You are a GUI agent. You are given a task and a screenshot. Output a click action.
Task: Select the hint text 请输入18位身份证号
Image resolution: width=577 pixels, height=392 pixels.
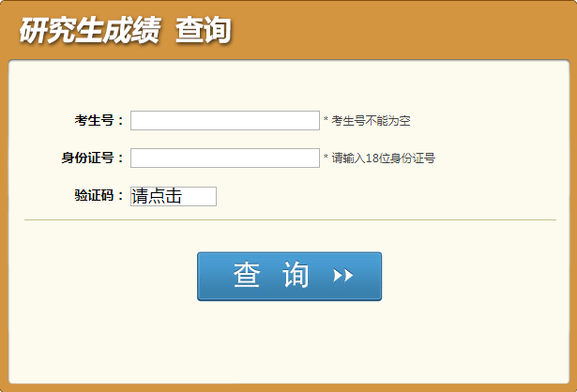[x=384, y=158]
